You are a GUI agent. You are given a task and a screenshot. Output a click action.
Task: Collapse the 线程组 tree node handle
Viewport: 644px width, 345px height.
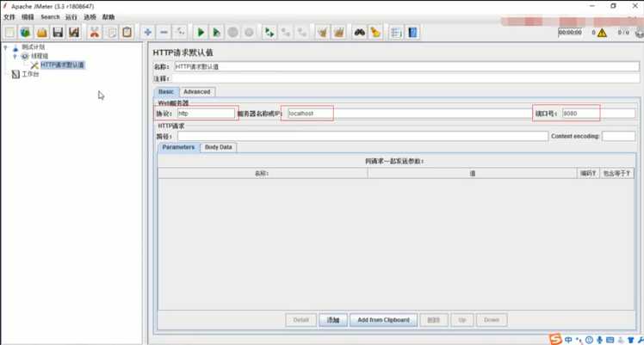tap(15, 56)
